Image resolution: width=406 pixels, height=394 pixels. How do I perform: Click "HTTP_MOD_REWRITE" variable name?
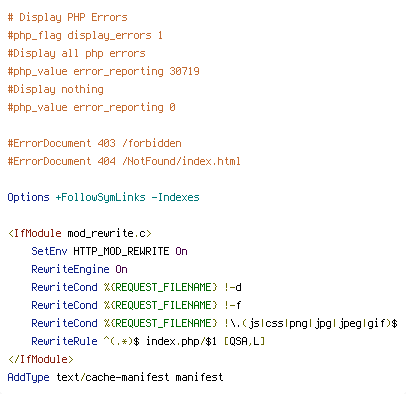[121, 251]
